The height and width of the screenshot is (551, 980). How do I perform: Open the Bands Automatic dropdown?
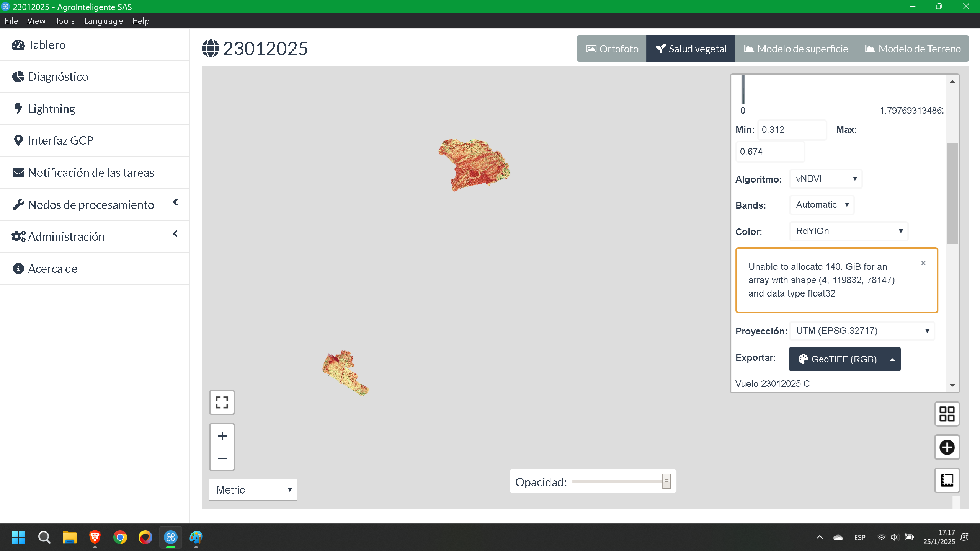(822, 205)
